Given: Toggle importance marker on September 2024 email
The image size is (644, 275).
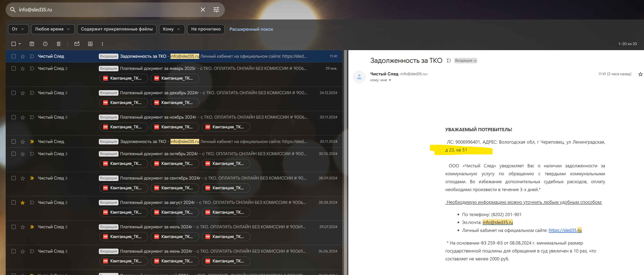Looking at the screenshot, I should coord(32,178).
